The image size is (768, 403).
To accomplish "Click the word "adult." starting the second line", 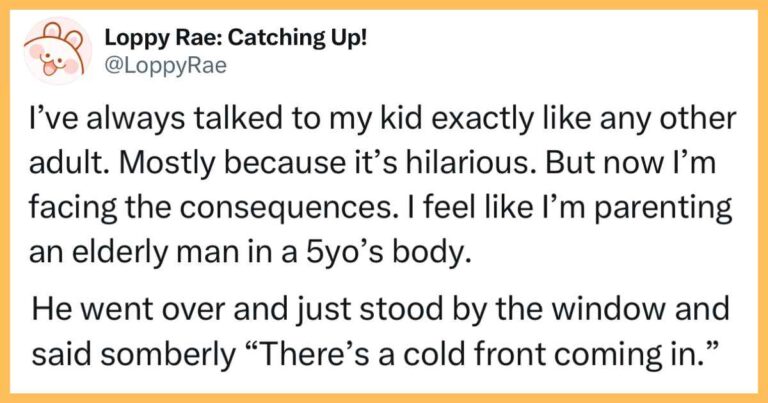I will [62, 161].
